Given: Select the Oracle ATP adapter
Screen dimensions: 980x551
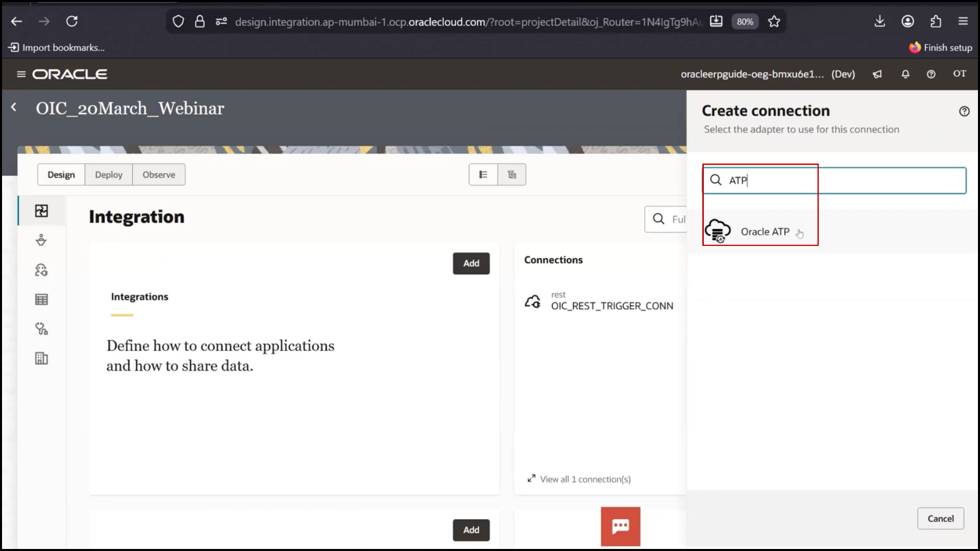Looking at the screenshot, I should (x=832, y=232).
